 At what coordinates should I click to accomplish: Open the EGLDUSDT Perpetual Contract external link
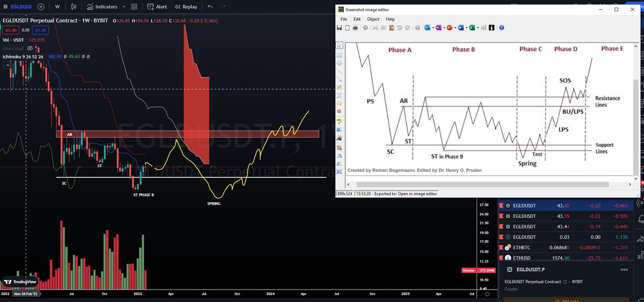(565, 282)
